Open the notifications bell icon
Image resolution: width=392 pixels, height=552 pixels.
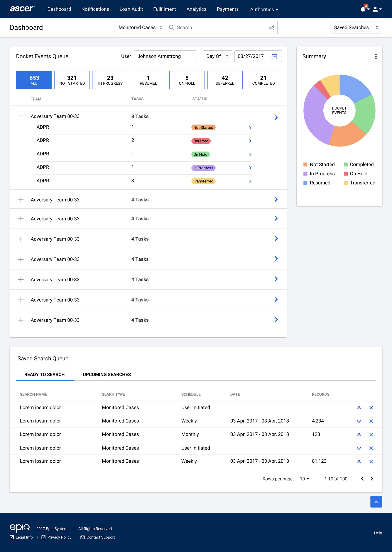[363, 9]
